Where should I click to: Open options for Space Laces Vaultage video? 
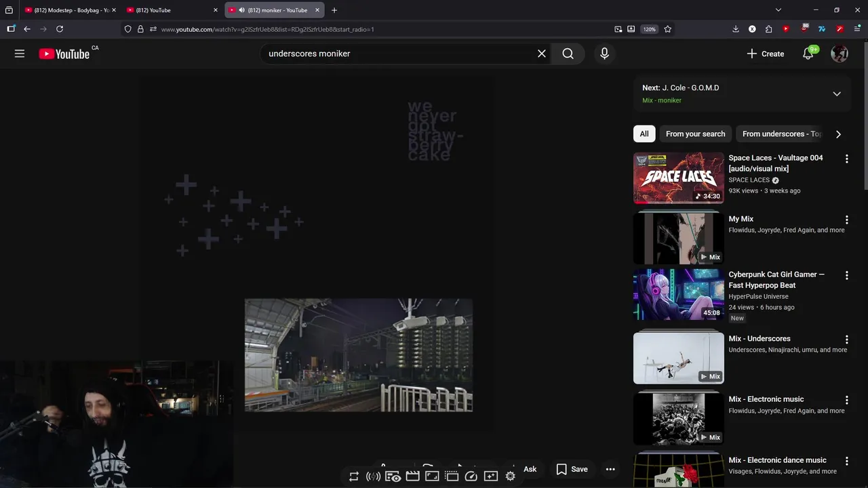[x=846, y=159]
